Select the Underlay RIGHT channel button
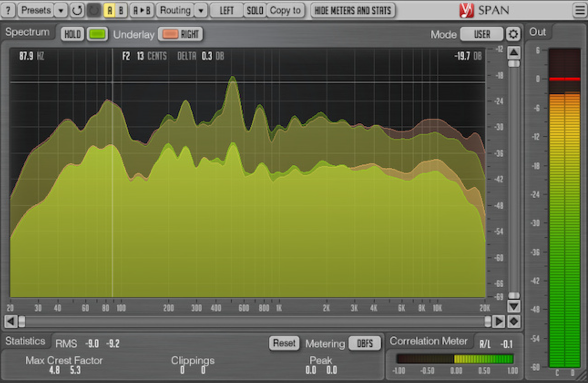Image resolution: width=588 pixels, height=383 pixels. pos(181,34)
